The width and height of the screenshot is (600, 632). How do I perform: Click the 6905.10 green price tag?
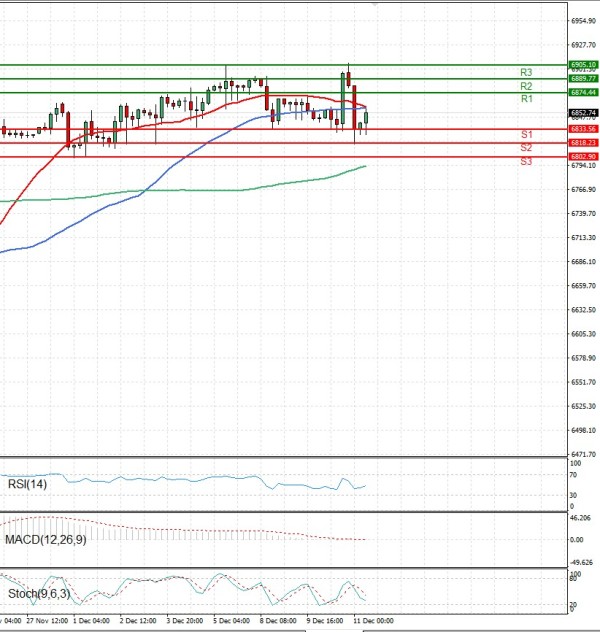(x=583, y=65)
